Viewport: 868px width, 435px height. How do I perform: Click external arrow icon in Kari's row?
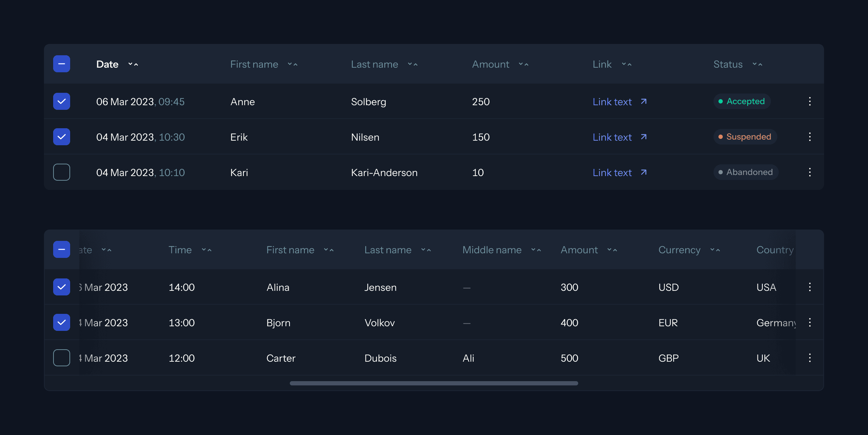tap(644, 173)
